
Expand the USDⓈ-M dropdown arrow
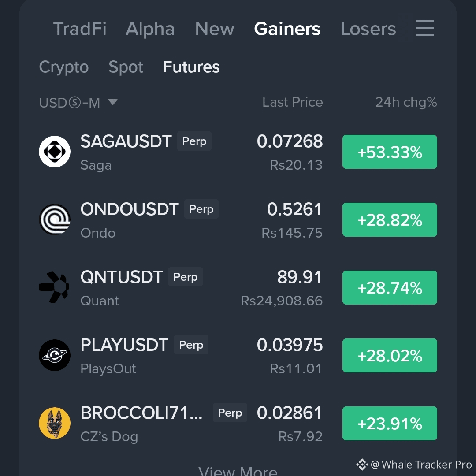pyautogui.click(x=113, y=102)
